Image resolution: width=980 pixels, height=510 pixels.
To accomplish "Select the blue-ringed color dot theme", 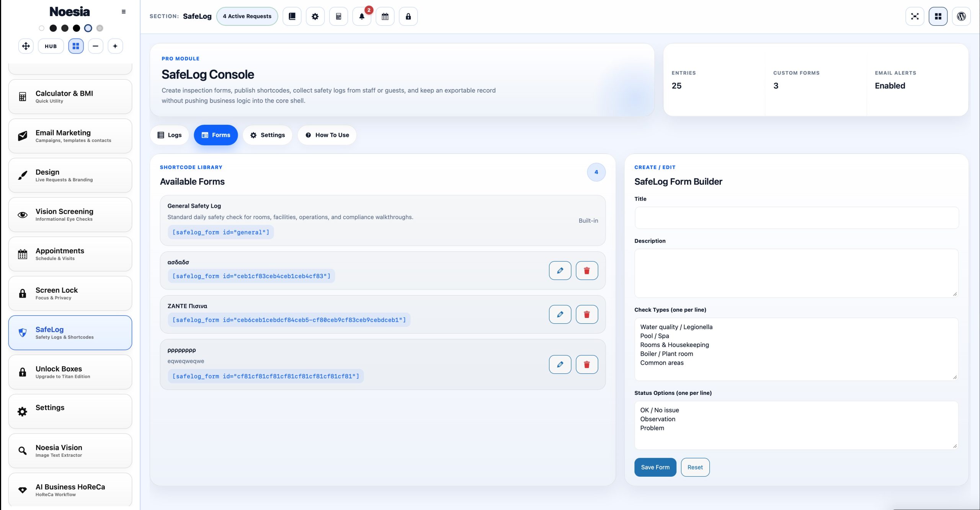I will [88, 28].
